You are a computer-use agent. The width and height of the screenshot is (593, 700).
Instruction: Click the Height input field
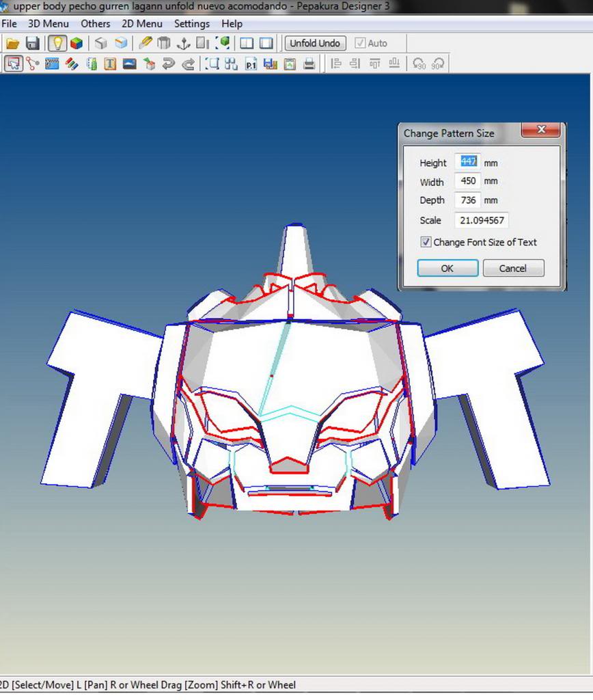tap(467, 161)
